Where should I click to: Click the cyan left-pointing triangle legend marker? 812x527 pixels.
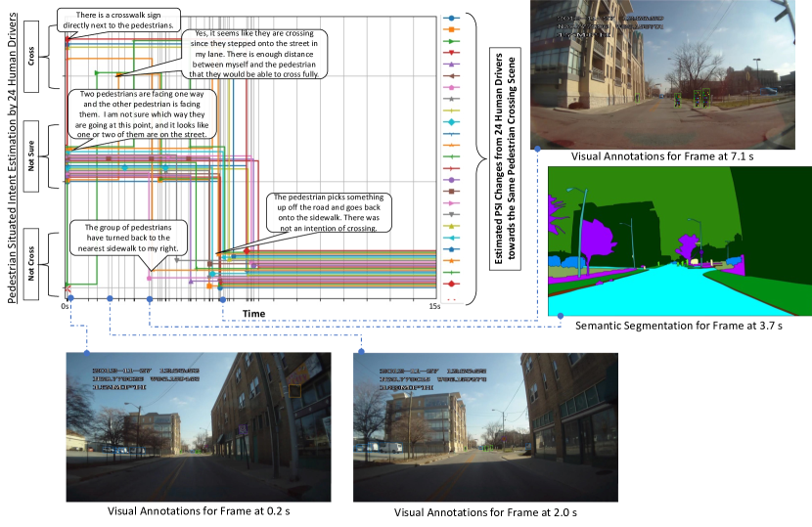(x=452, y=238)
